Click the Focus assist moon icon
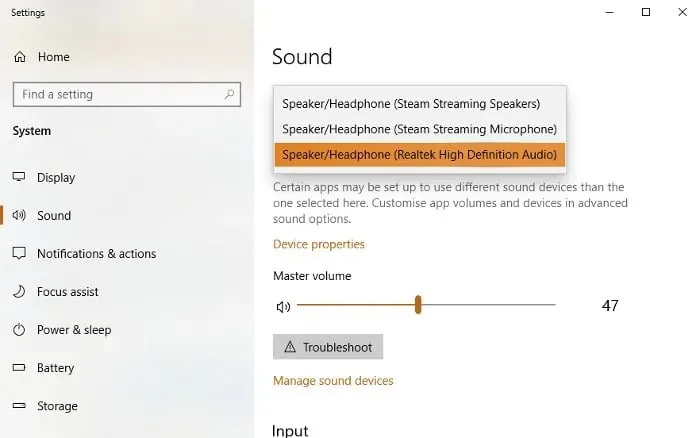This screenshot has height=438, width=700. (19, 292)
